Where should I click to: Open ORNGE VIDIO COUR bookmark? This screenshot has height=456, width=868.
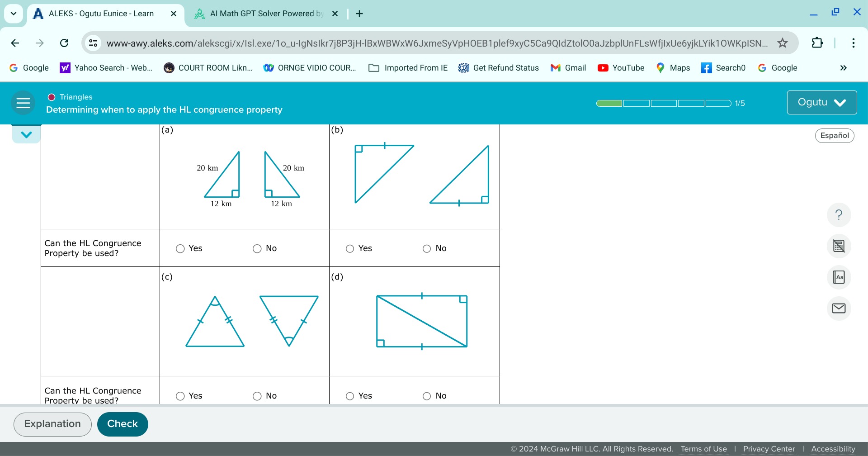[x=310, y=68]
